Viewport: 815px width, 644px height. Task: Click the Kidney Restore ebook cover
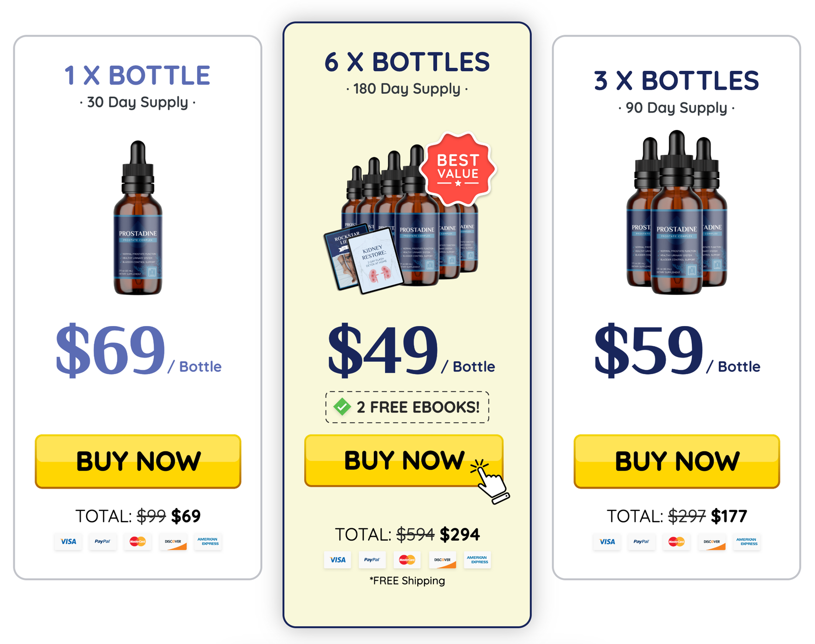pyautogui.click(x=377, y=260)
